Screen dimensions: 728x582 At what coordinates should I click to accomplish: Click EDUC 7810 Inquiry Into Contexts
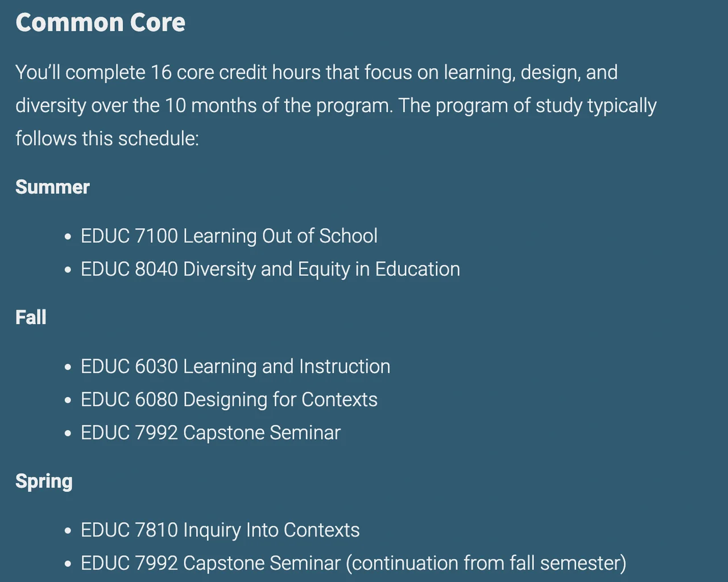click(x=220, y=530)
